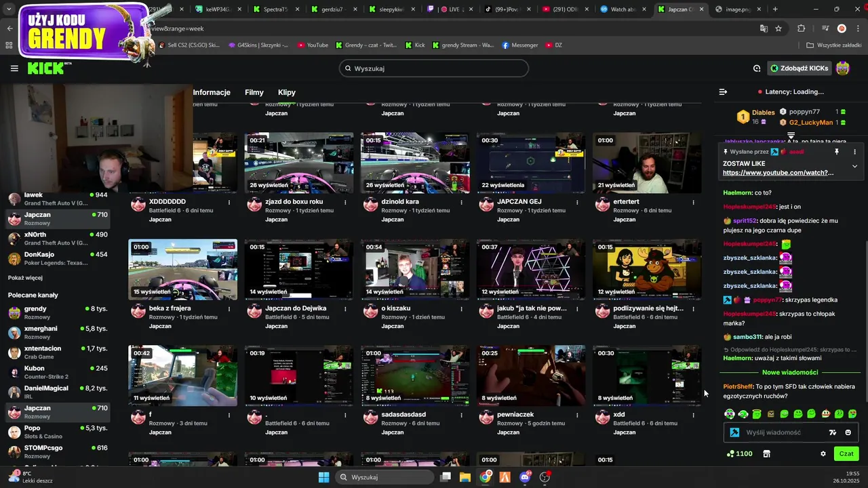Open DonKasjo channel in sidebar
This screenshot has height=488, width=868.
(x=58, y=258)
